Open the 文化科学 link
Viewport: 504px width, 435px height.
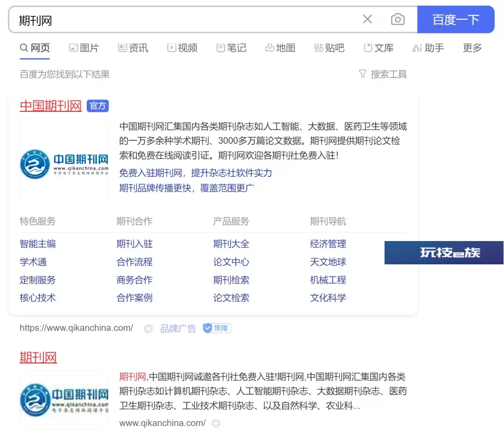click(328, 298)
